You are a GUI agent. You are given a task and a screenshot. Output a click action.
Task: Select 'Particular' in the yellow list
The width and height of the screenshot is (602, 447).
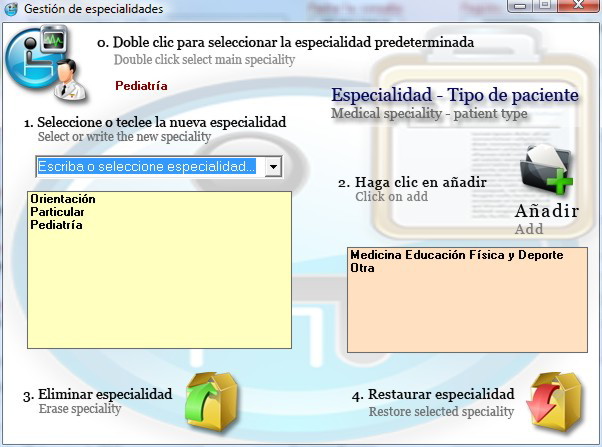tap(57, 212)
